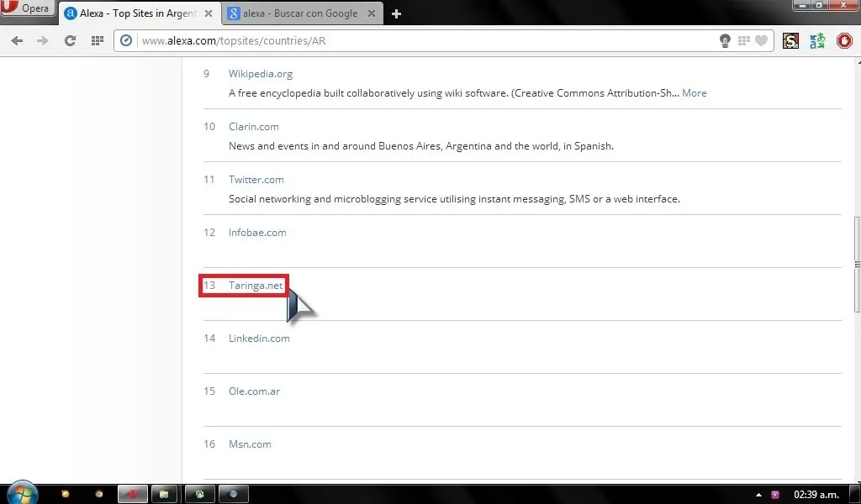
Task: Open the Windows Start menu
Action: tap(22, 492)
